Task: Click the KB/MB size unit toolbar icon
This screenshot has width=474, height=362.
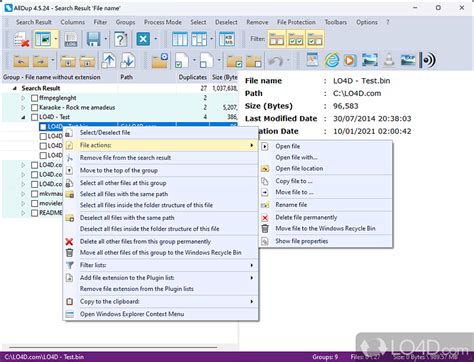Action: [x=227, y=39]
